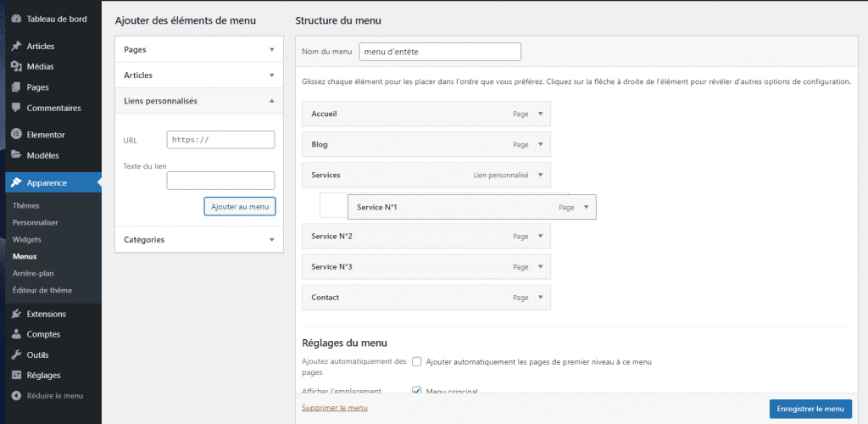Open Arrière-plan submenu entry

(33, 273)
